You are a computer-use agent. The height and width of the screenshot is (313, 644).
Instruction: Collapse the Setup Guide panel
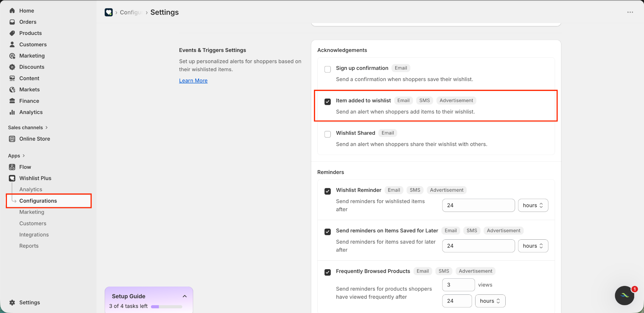[185, 296]
